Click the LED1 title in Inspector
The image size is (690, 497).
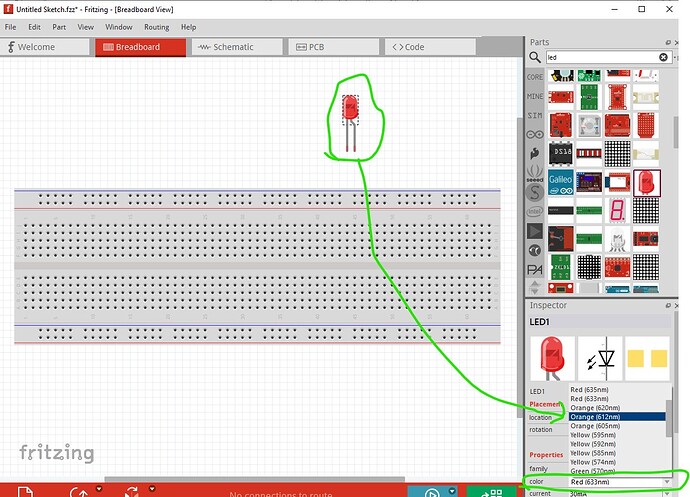tap(539, 322)
